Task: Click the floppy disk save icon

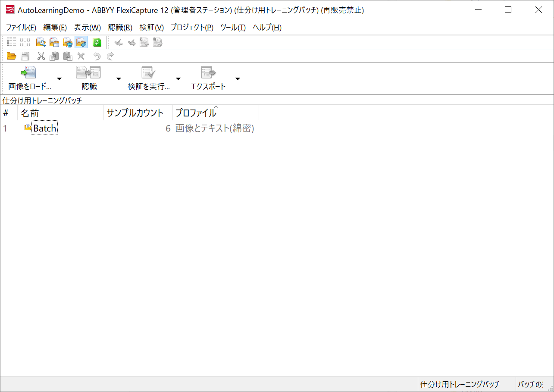Action: click(25, 56)
